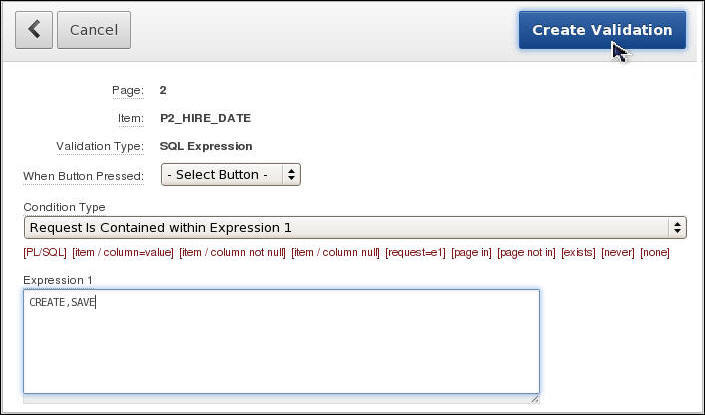Click the [item / column null] link
This screenshot has width=705, height=415.
coord(334,253)
